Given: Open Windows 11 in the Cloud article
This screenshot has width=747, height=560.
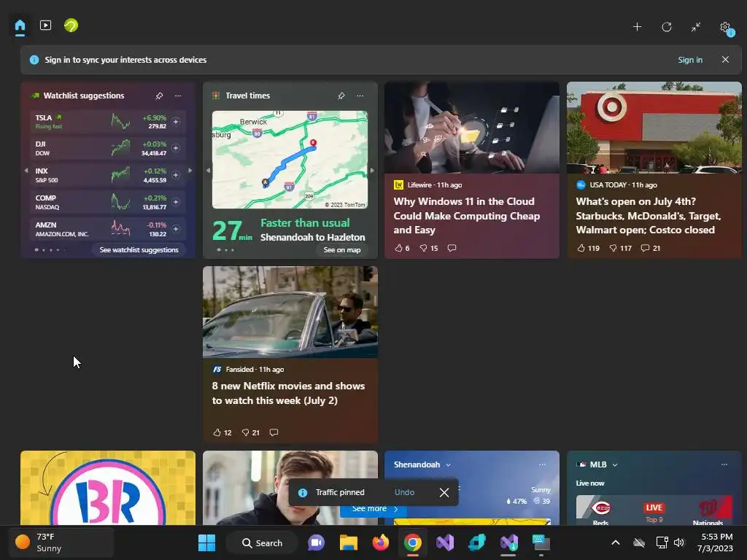Looking at the screenshot, I should 466,216.
